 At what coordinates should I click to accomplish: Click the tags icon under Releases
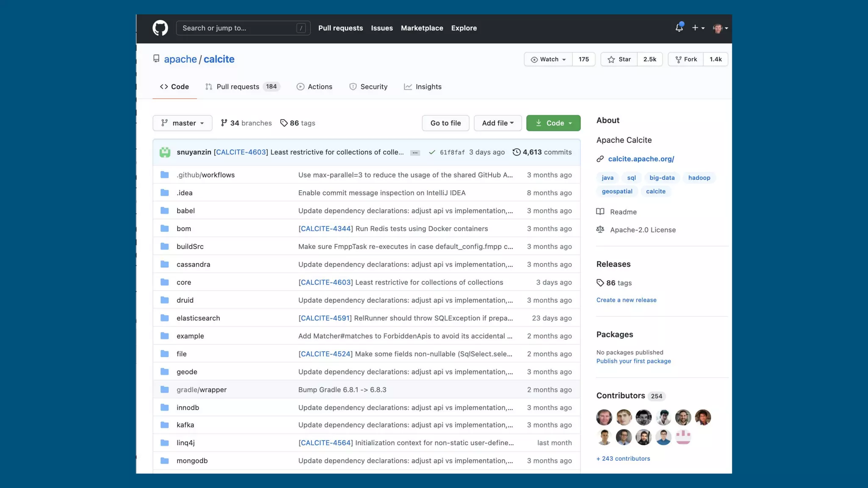point(600,283)
